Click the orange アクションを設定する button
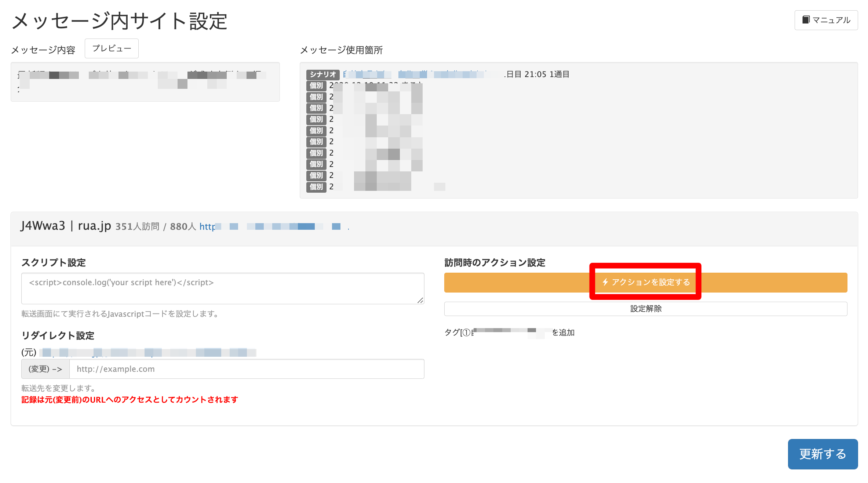This screenshot has height=483, width=868. (645, 282)
